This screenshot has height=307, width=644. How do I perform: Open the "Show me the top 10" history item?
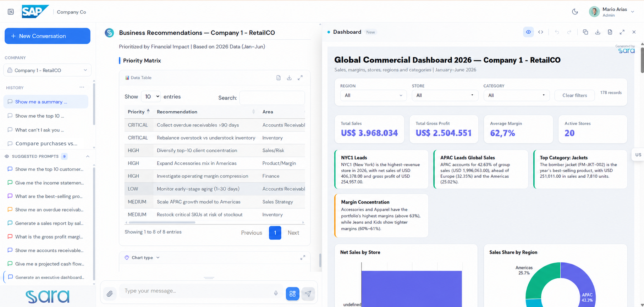point(46,116)
